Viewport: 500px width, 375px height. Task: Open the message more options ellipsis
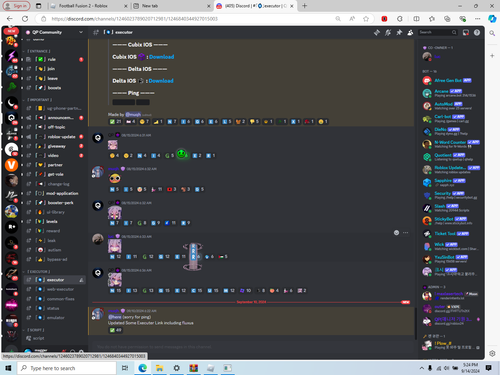[405, 233]
